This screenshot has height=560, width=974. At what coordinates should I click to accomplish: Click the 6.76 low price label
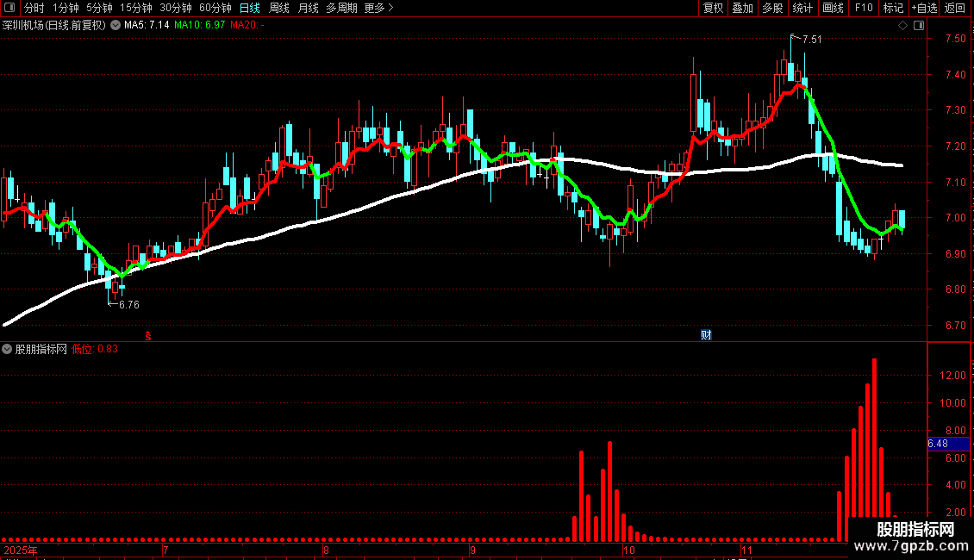pos(129,305)
